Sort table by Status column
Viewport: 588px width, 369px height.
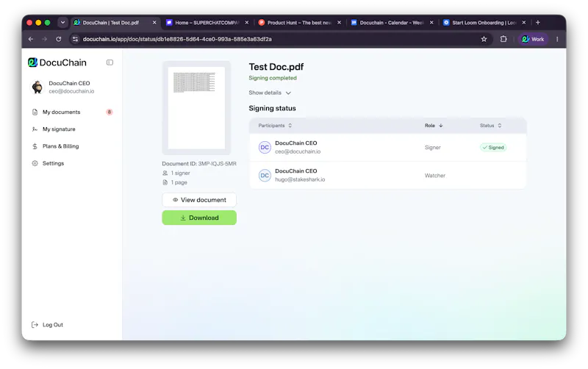point(490,126)
